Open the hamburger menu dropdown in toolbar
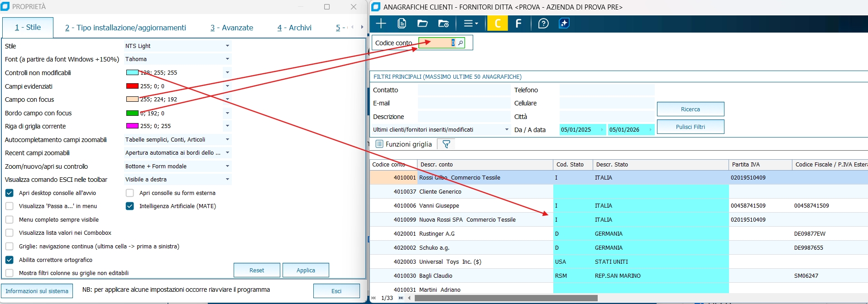Viewport: 868px width, 304px height. point(470,24)
